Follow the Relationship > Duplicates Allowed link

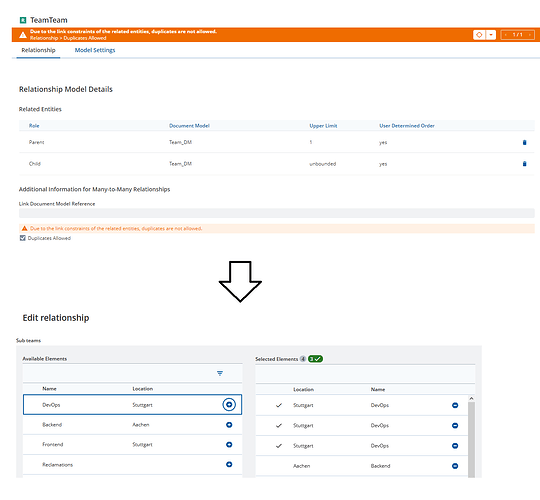(x=68, y=38)
